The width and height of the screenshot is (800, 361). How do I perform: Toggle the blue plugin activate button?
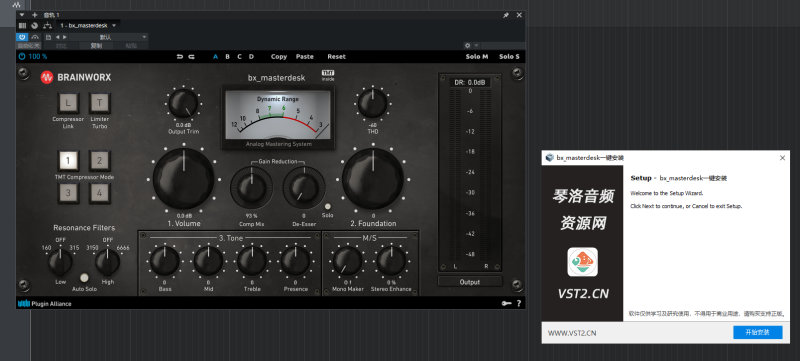coord(22,37)
